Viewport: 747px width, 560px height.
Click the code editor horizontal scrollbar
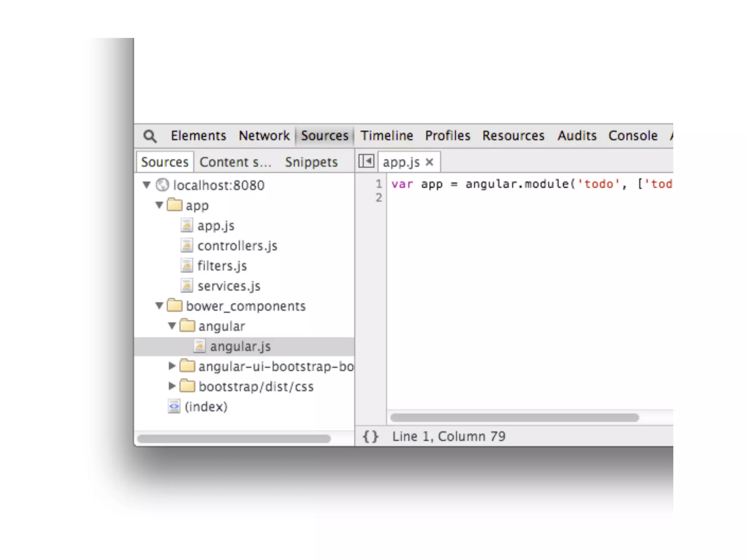(514, 417)
